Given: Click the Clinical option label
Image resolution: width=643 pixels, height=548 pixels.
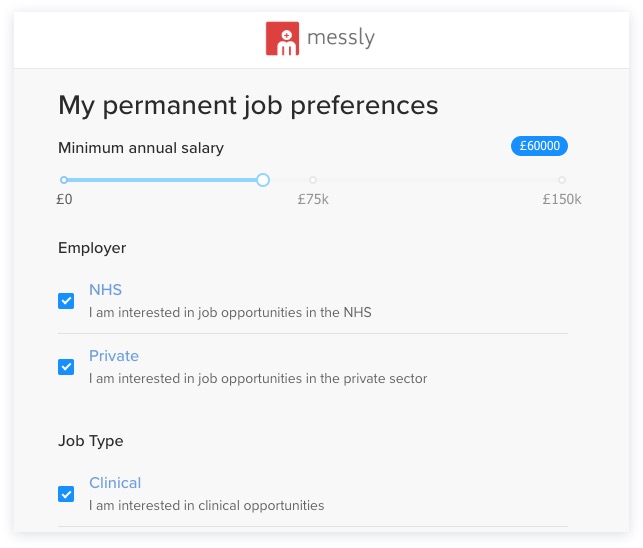Looking at the screenshot, I should pos(115,483).
